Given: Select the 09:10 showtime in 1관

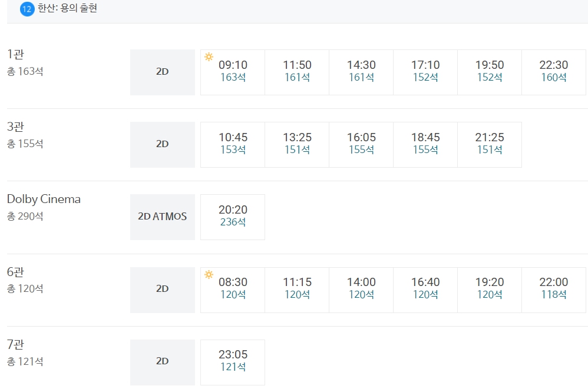Looking at the screenshot, I should point(233,72).
